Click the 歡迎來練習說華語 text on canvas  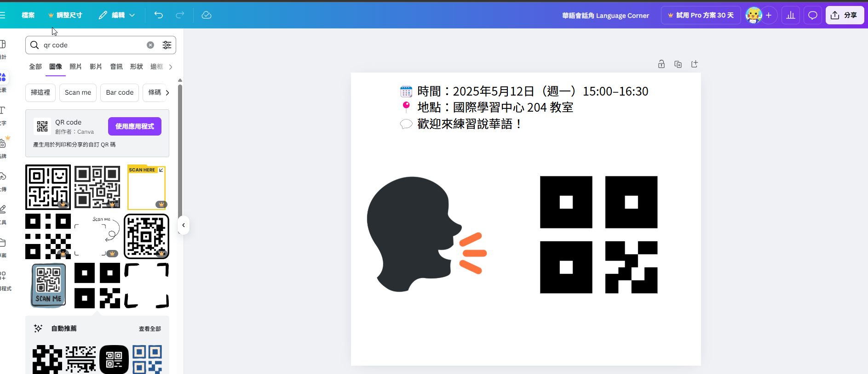pyautogui.click(x=461, y=124)
